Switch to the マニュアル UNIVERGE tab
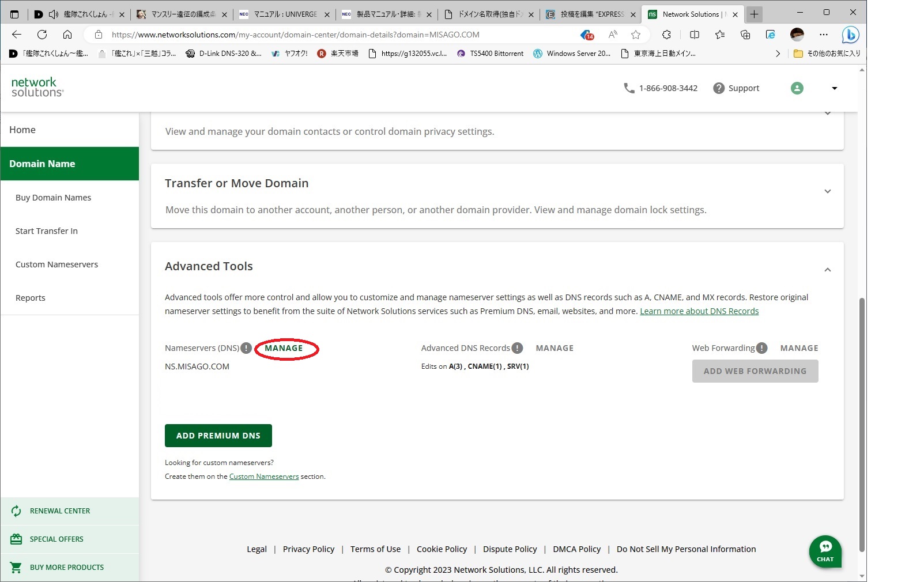This screenshot has height=582, width=924. 285,14
